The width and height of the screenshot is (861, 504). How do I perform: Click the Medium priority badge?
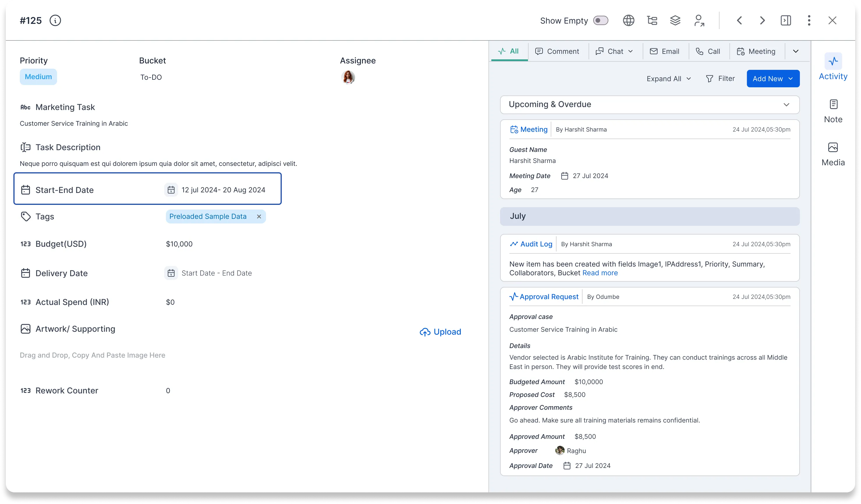click(38, 77)
